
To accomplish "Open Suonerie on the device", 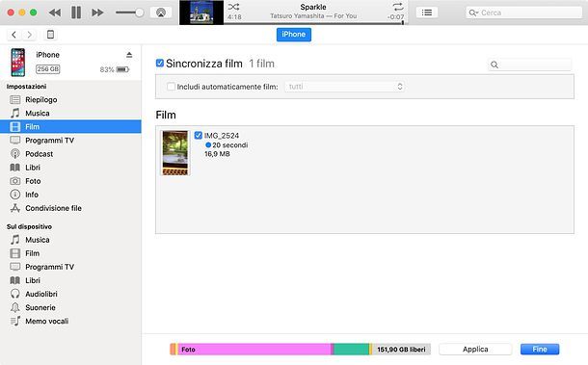I will [70, 307].
